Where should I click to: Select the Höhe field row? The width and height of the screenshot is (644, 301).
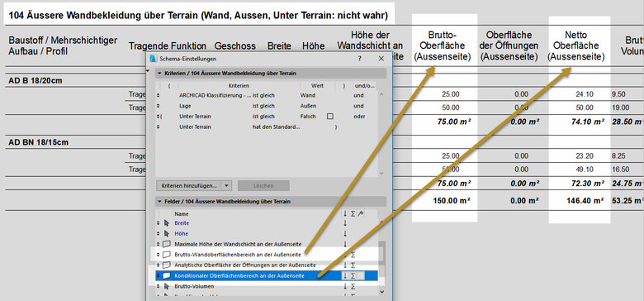point(267,233)
